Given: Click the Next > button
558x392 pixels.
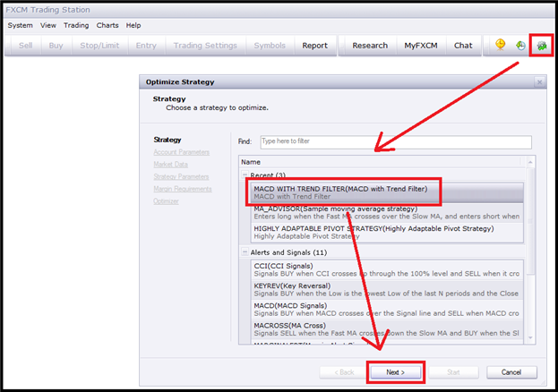Looking at the screenshot, I should tap(395, 372).
